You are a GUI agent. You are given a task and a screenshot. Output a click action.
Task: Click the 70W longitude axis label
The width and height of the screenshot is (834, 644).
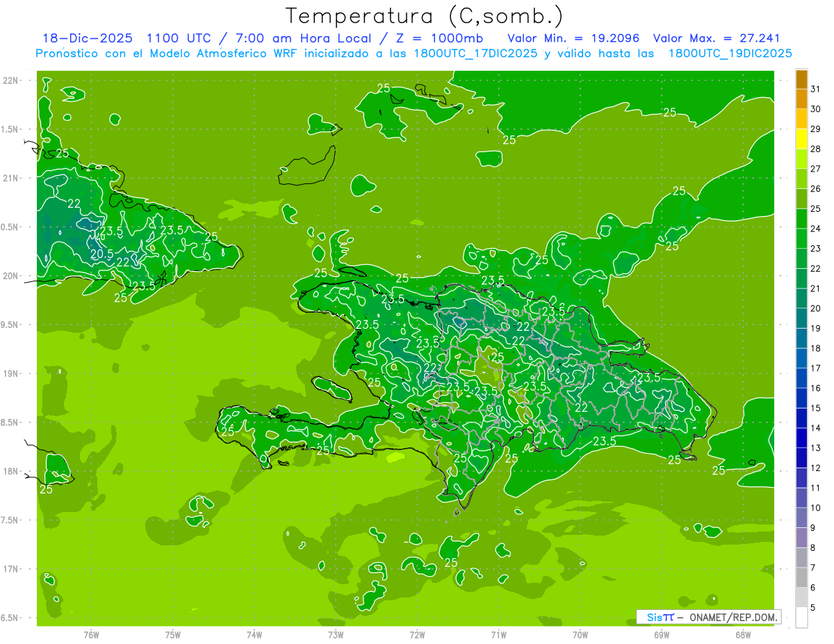pos(580,634)
